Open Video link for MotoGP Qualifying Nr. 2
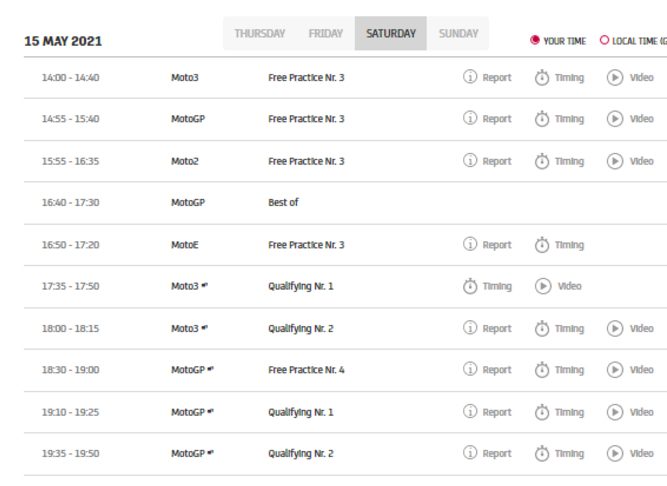The image size is (667, 486). pos(641,454)
